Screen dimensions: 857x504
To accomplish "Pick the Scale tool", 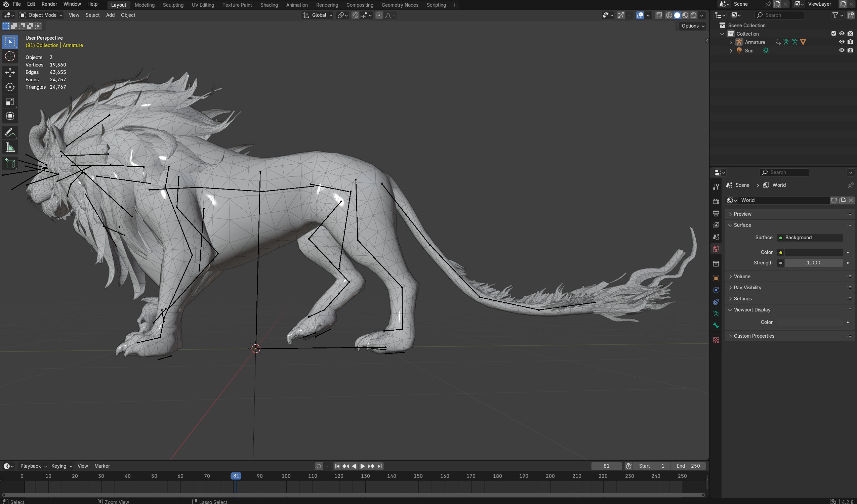I will coord(10,102).
